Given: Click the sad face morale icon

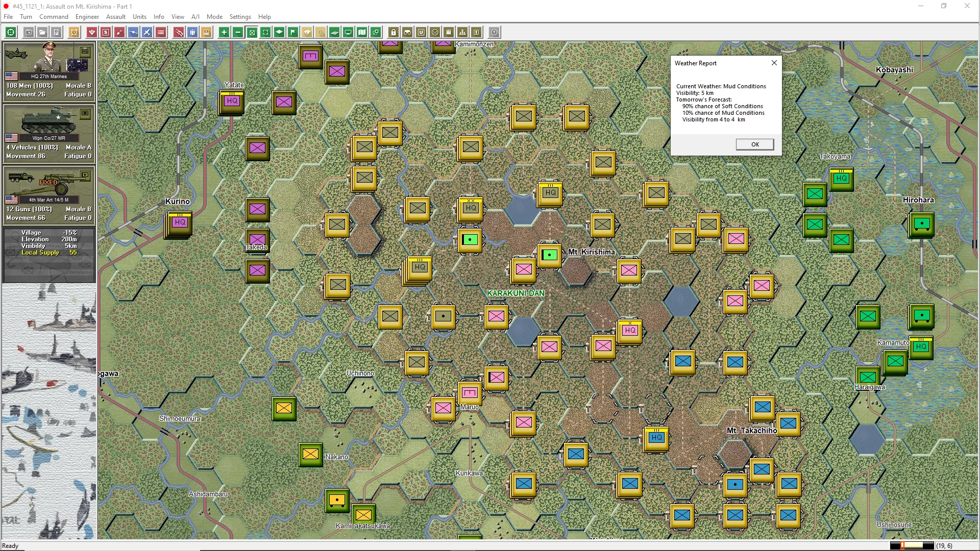Looking at the screenshot, I should point(435,33).
